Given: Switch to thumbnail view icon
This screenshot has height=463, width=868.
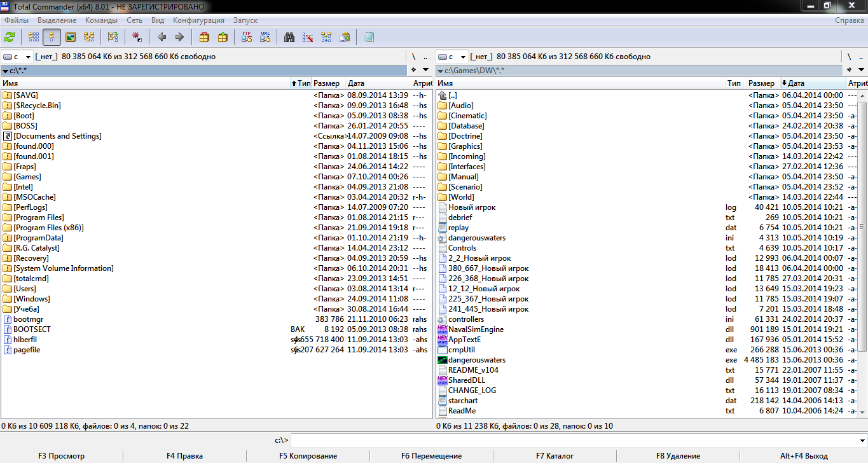Looking at the screenshot, I should click(71, 38).
